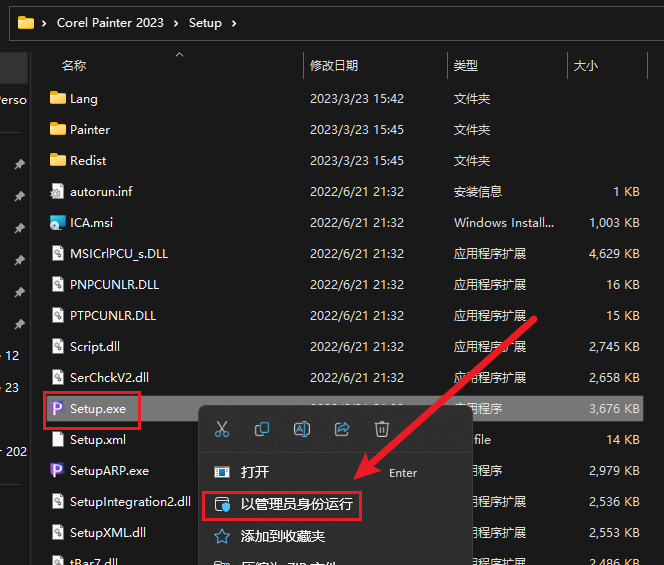Click the 安装信息 type of autorun.inf
Viewport: 664px width, 565px height.
478,191
